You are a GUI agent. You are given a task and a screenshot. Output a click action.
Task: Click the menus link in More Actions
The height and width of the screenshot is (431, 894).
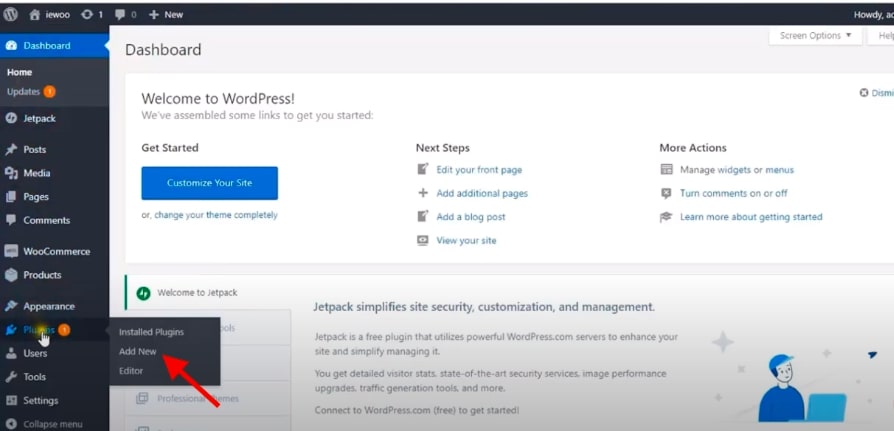click(779, 169)
